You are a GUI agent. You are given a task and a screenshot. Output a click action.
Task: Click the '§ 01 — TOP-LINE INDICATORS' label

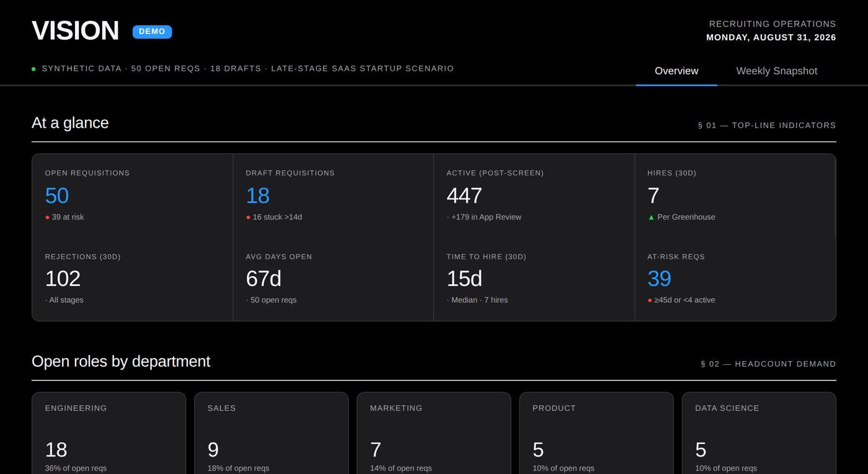click(x=767, y=125)
